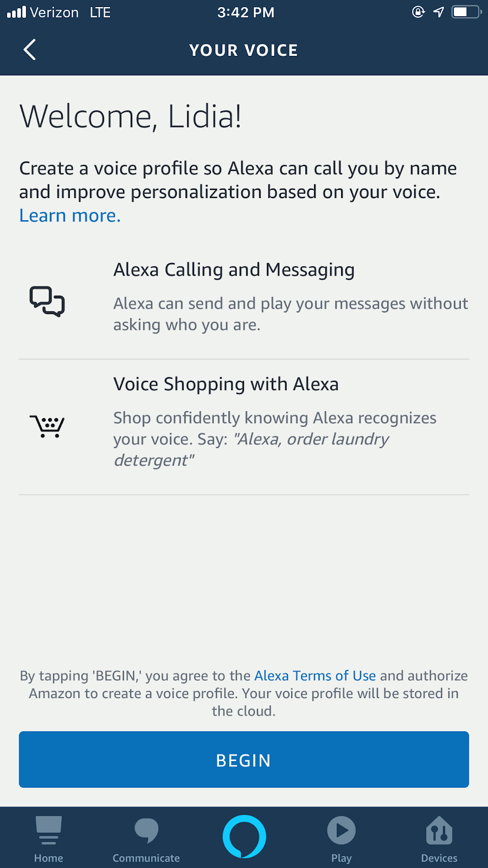Tap the back arrow in header
This screenshot has width=488, height=868.
coord(30,50)
